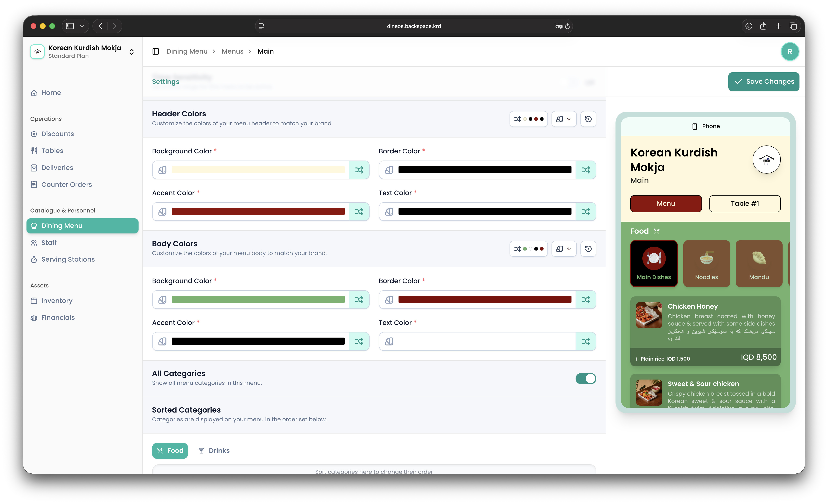
Task: Select the Mandu category in preview
Action: [x=759, y=264]
